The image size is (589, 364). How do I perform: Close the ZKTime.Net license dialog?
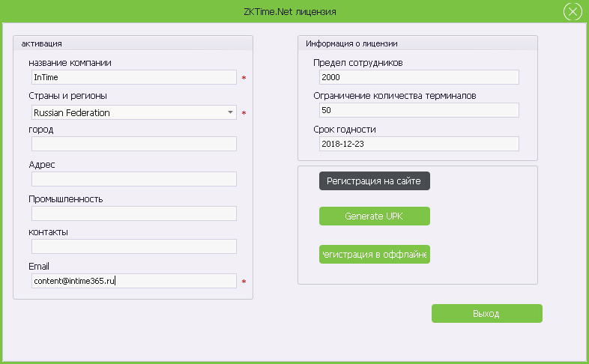pyautogui.click(x=573, y=12)
